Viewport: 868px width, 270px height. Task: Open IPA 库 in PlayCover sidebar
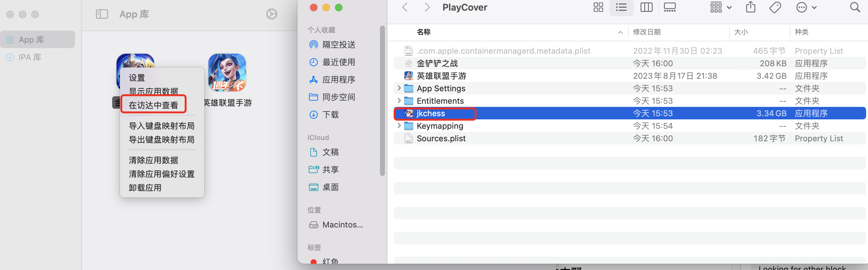(x=30, y=57)
